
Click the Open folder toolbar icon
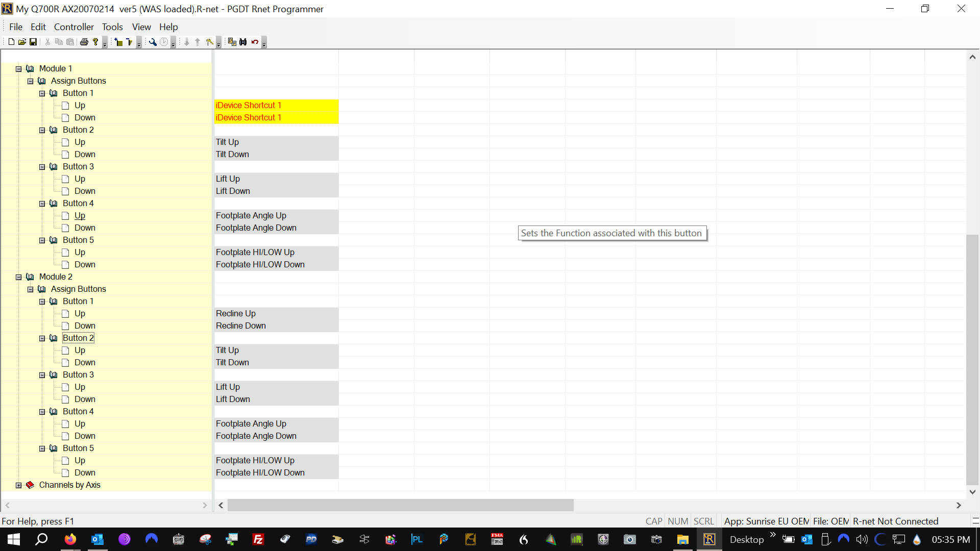22,42
